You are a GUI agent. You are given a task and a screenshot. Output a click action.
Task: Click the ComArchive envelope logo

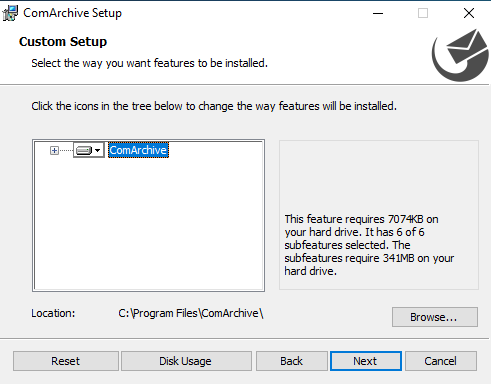(x=460, y=55)
